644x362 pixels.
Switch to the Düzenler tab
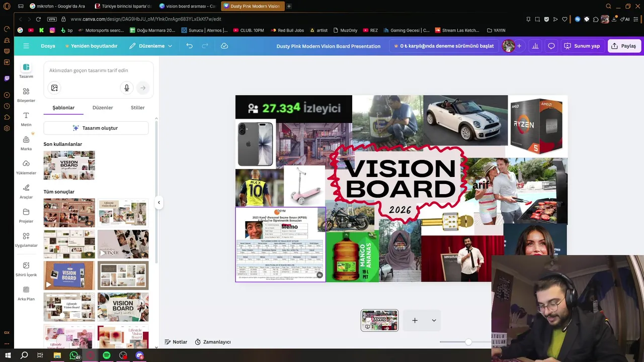coord(103,108)
